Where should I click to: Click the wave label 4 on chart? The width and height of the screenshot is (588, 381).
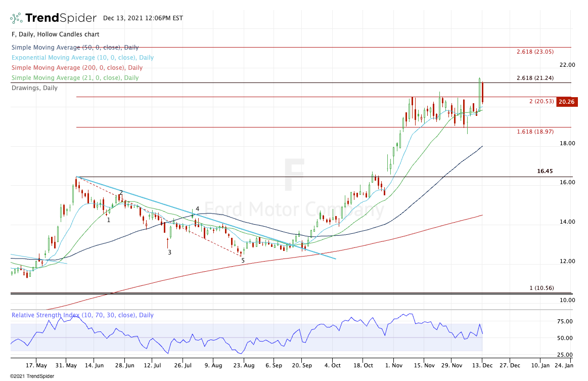[x=197, y=209]
